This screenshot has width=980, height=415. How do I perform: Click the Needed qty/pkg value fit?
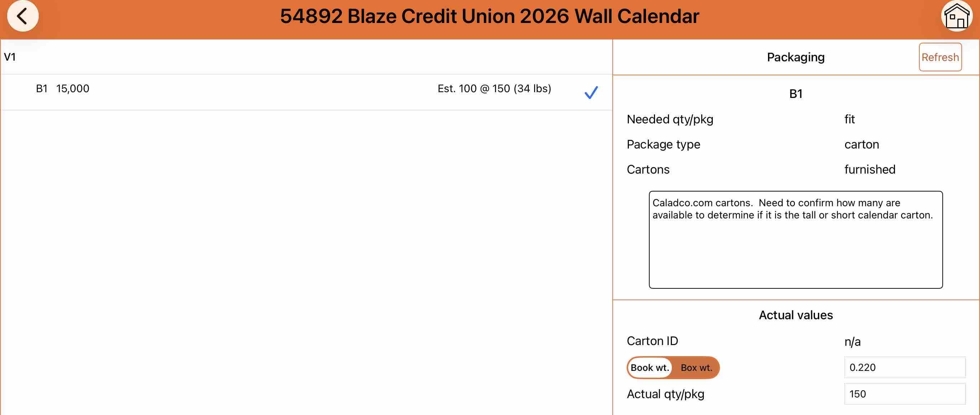(849, 119)
